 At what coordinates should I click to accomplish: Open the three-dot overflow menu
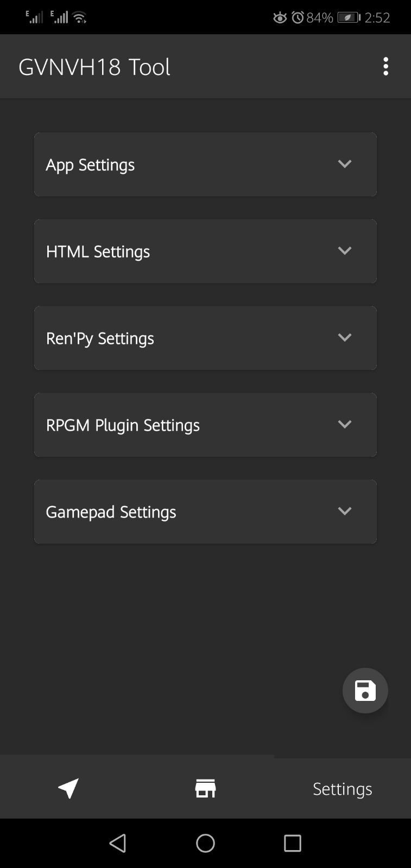click(x=385, y=66)
